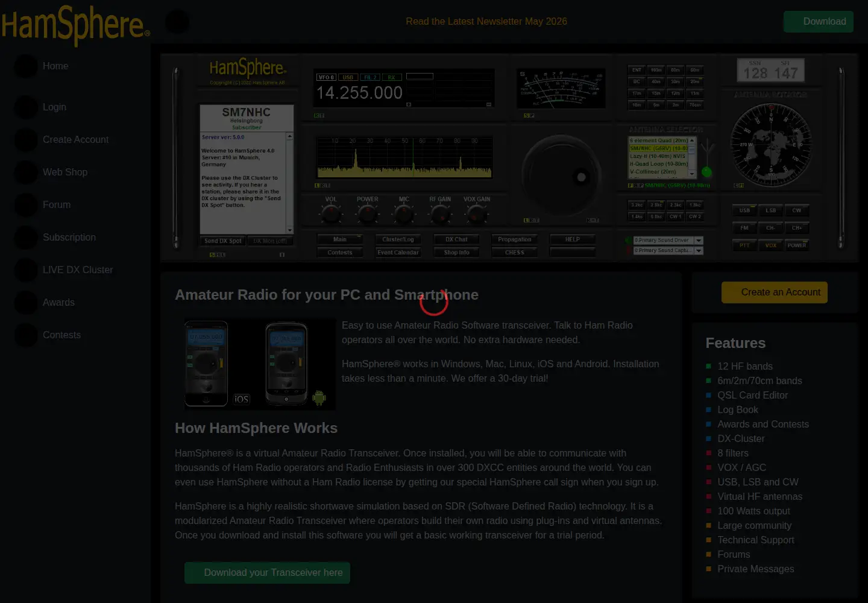Click the sidebar icon beside Contests
Screen dimensions: 868x603
coord(26,335)
